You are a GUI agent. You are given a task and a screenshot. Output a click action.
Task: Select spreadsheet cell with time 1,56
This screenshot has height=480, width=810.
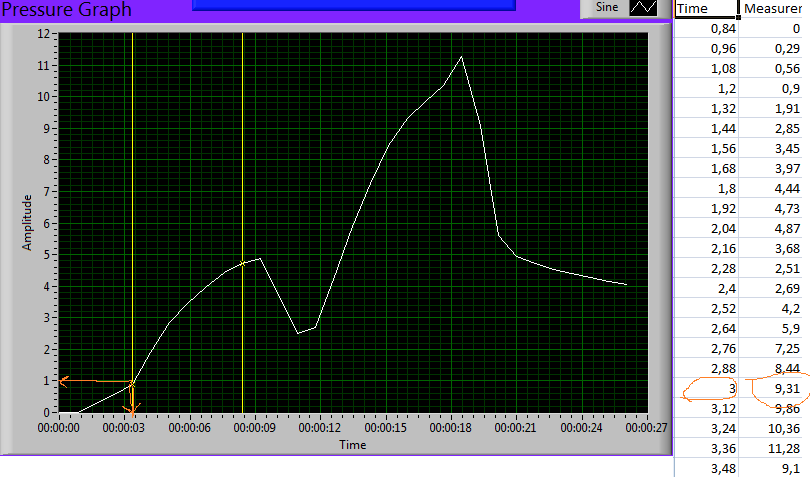[707, 149]
